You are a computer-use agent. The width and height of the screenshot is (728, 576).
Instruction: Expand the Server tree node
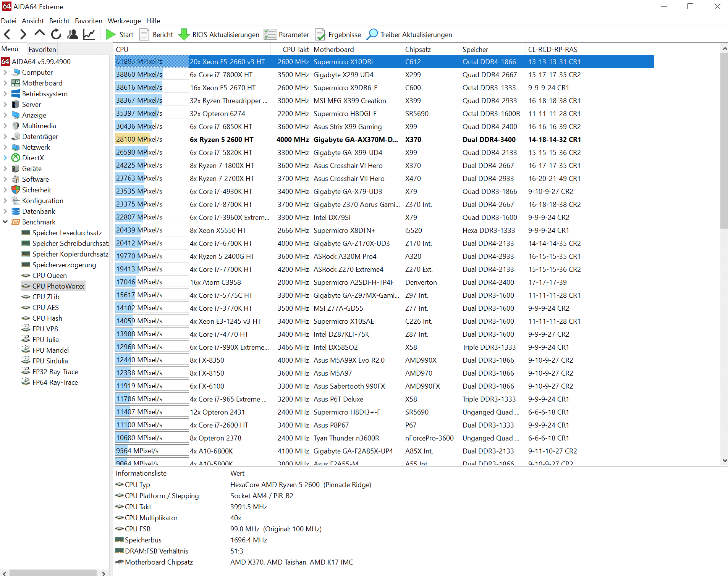[5, 104]
